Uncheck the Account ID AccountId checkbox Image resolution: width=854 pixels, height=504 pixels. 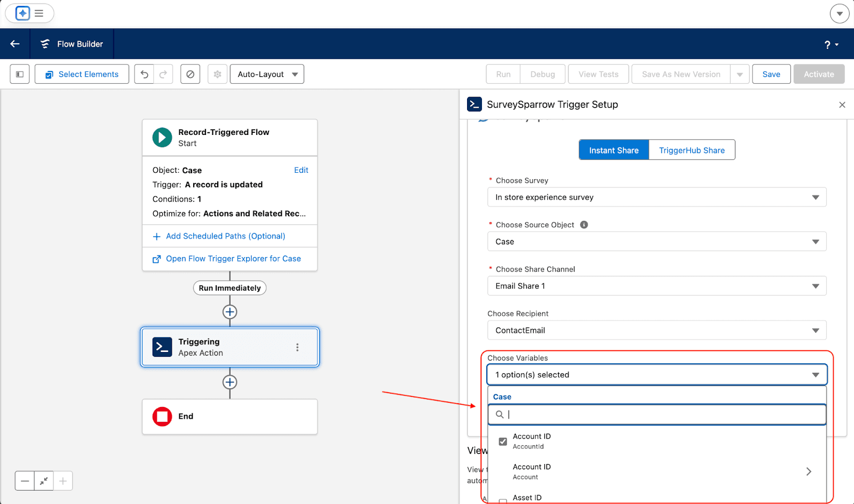503,441
